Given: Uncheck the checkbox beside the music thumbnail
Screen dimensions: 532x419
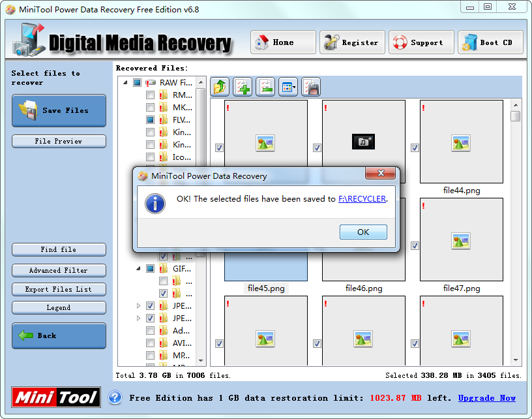Looking at the screenshot, I should pyautogui.click(x=317, y=147).
